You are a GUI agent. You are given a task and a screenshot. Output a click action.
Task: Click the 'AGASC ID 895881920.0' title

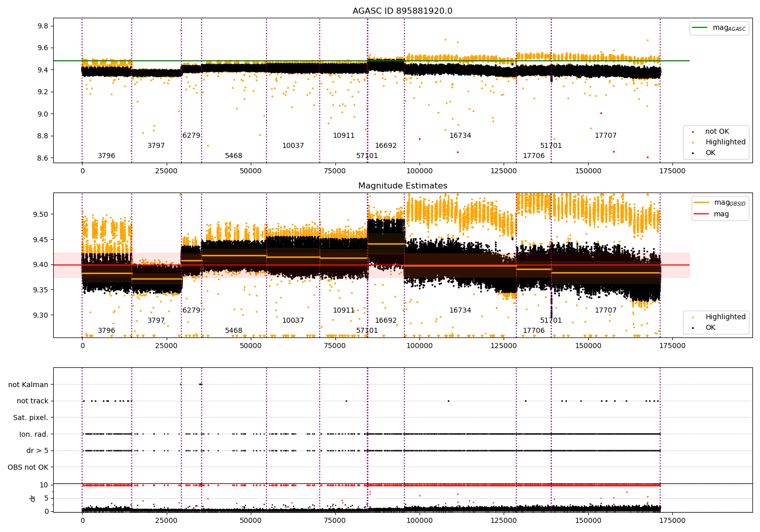click(x=403, y=11)
